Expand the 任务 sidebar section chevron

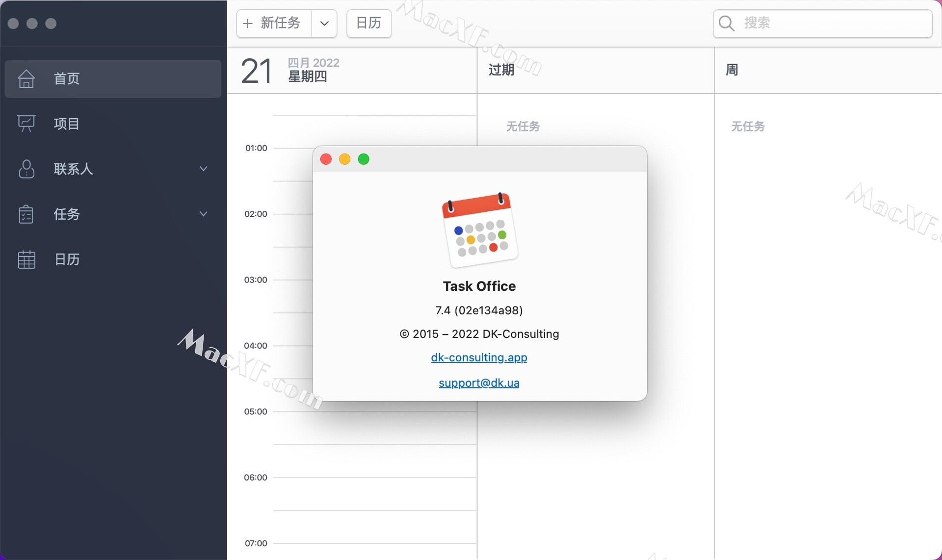pyautogui.click(x=204, y=214)
